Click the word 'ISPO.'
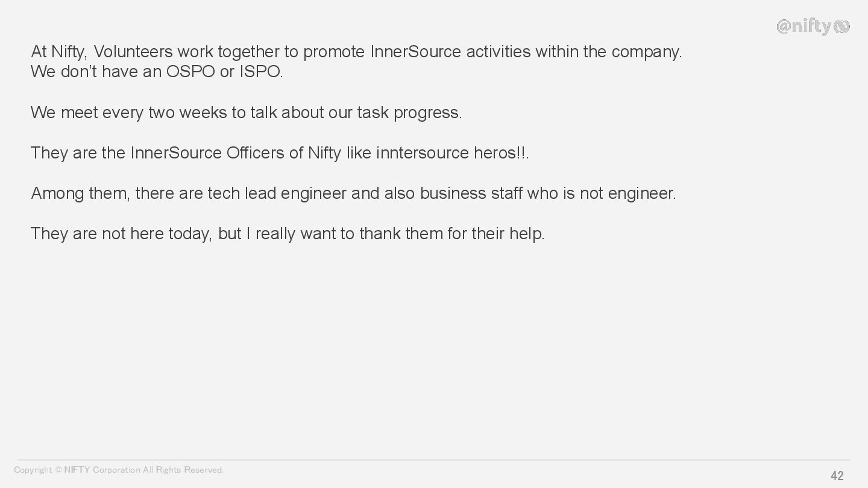The width and height of the screenshot is (868, 488). (261, 72)
